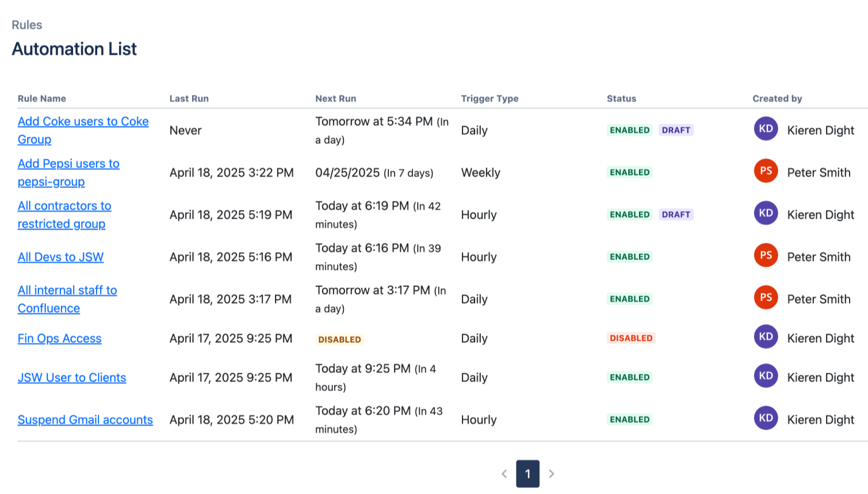Screen dimensions: 868x494
Task: Sort by Rule Name column header
Action: click(42, 98)
